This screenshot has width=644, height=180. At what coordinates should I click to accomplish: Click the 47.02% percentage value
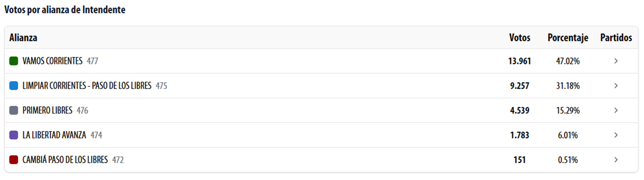[x=568, y=61]
